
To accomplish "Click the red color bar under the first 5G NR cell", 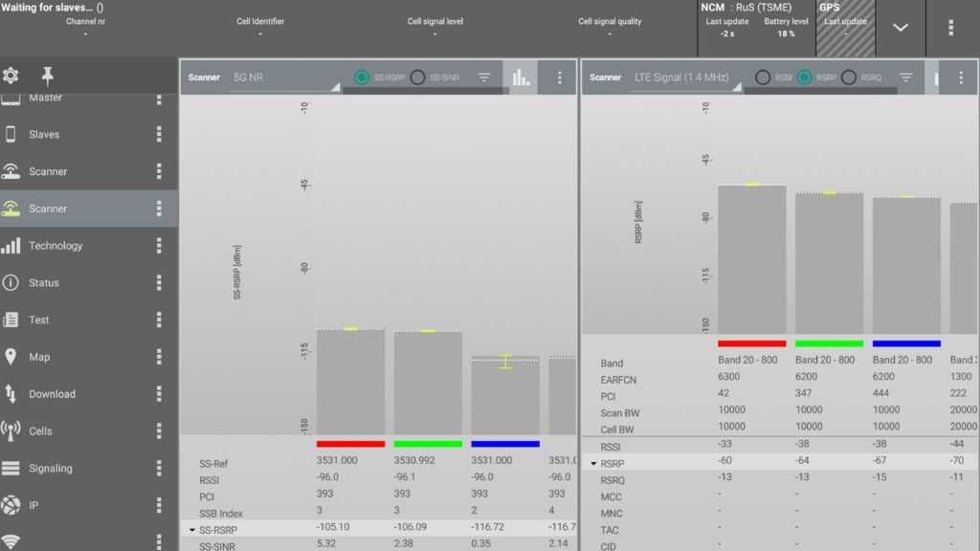I will pyautogui.click(x=349, y=443).
